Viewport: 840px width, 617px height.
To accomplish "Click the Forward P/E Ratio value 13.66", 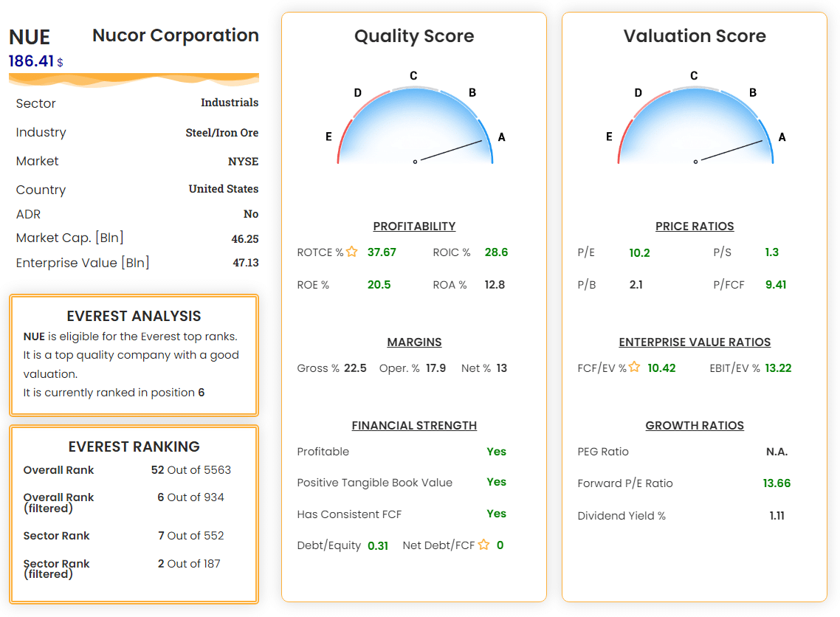I will point(777,483).
